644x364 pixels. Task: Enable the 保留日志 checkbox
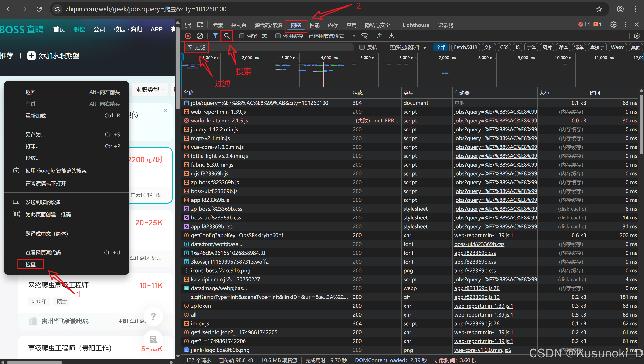pos(242,36)
